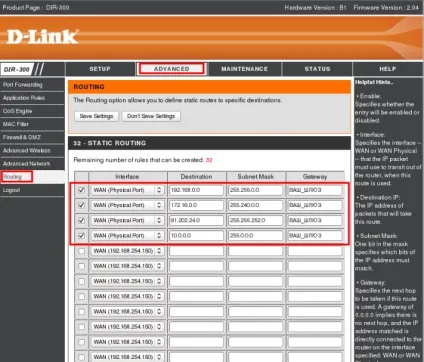Click the 'Helpful Hints..' heading
424x362 pixels.
pos(374,82)
